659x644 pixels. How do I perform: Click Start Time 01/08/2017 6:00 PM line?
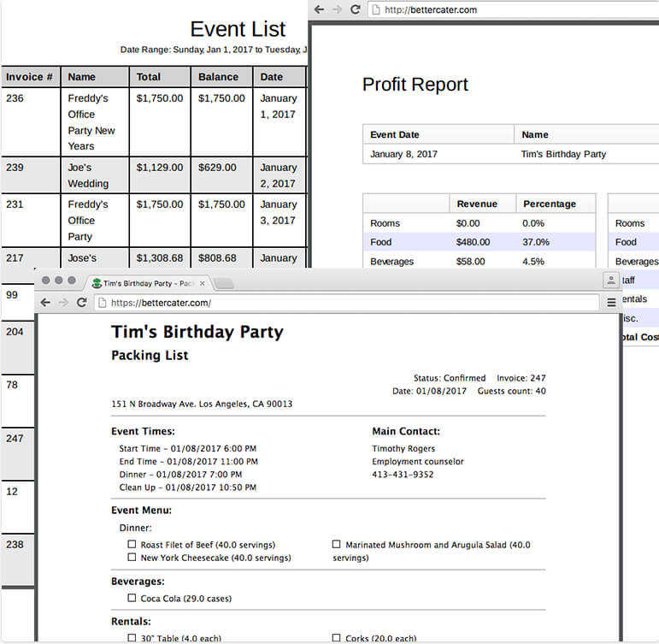pos(187,448)
